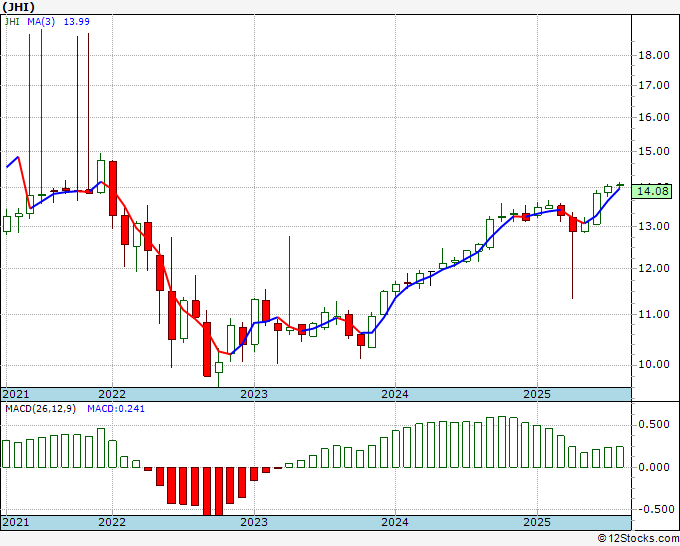
Task: Select the MA(3) indicator label
Action: click(41, 21)
